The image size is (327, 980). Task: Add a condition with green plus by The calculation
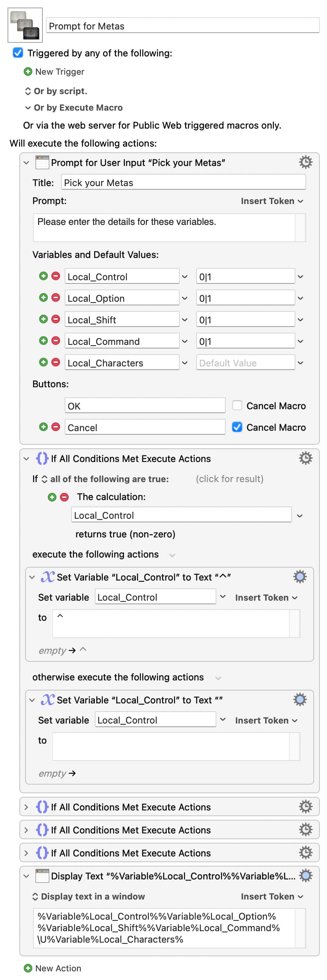pos(52,497)
